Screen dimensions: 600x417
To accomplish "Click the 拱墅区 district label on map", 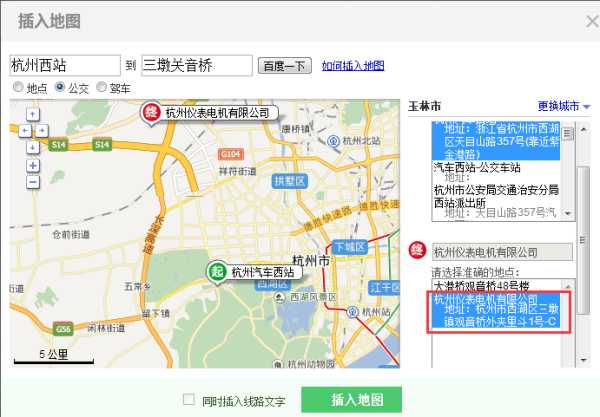I will [289, 181].
